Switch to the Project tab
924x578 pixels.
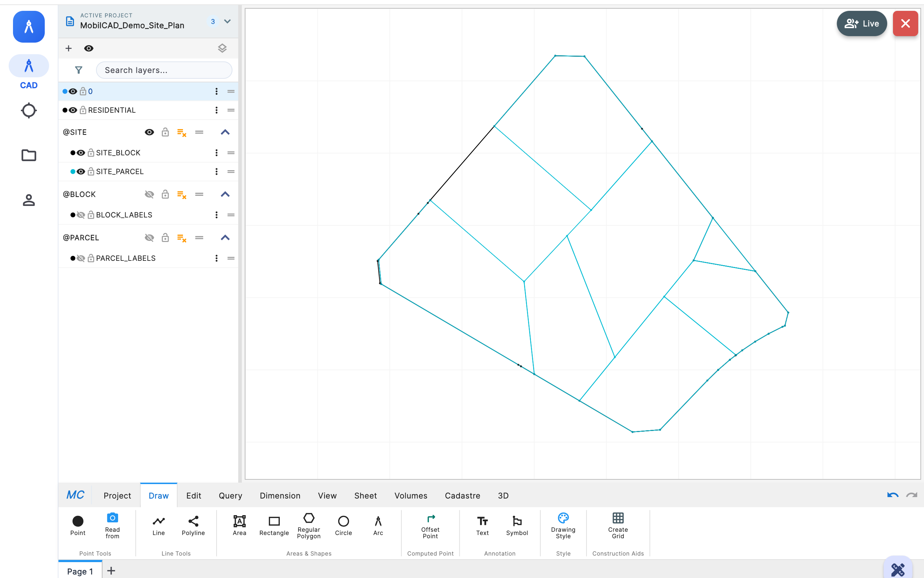click(x=117, y=495)
